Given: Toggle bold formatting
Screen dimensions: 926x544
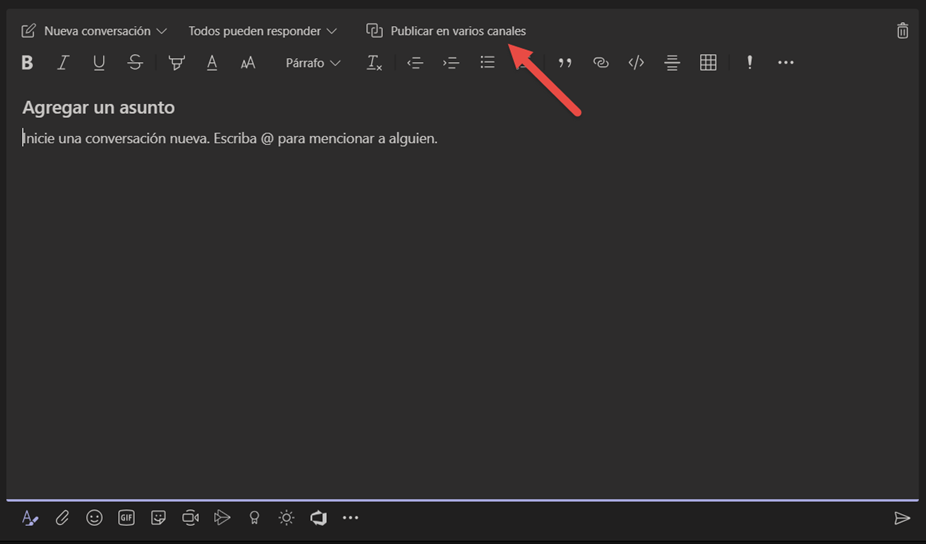Looking at the screenshot, I should 27,63.
